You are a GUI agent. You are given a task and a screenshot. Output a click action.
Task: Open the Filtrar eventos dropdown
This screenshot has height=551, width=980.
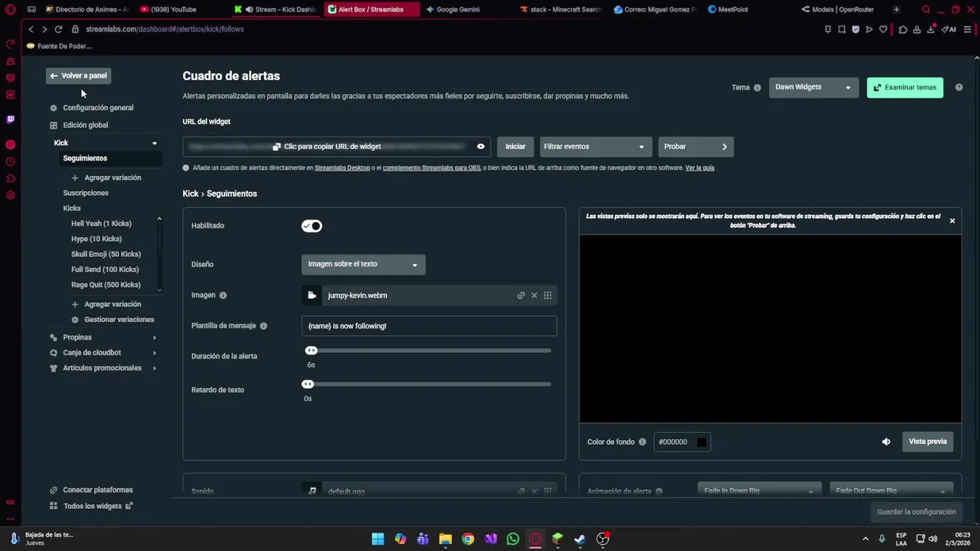click(x=596, y=146)
